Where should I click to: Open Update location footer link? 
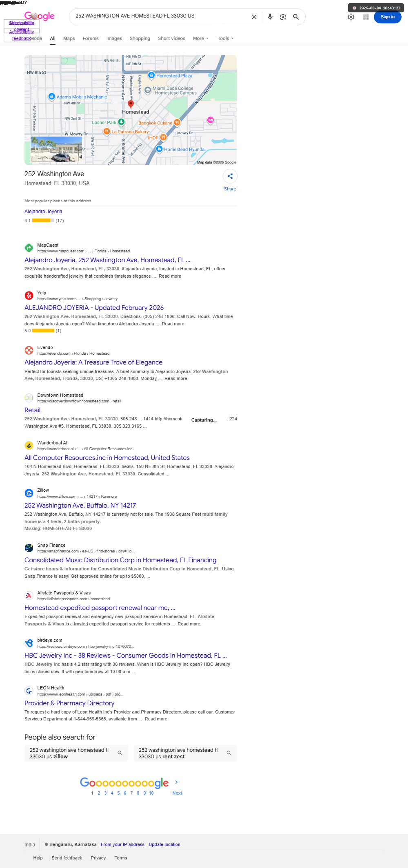coord(164,844)
